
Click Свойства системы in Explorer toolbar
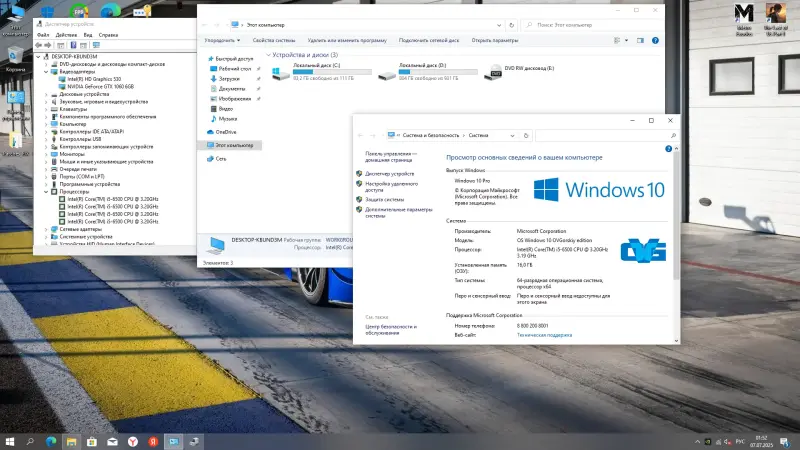point(274,40)
